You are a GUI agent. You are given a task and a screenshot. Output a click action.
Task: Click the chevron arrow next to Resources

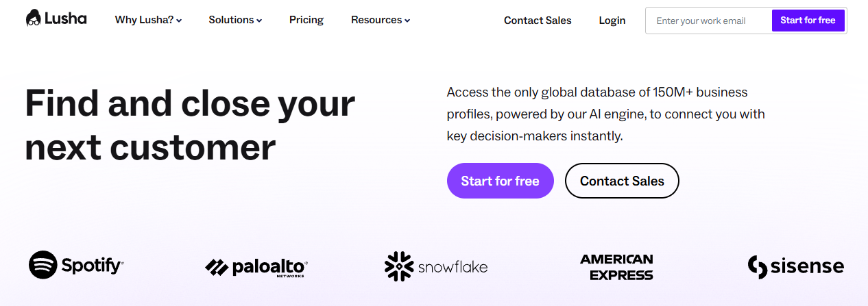tap(407, 21)
